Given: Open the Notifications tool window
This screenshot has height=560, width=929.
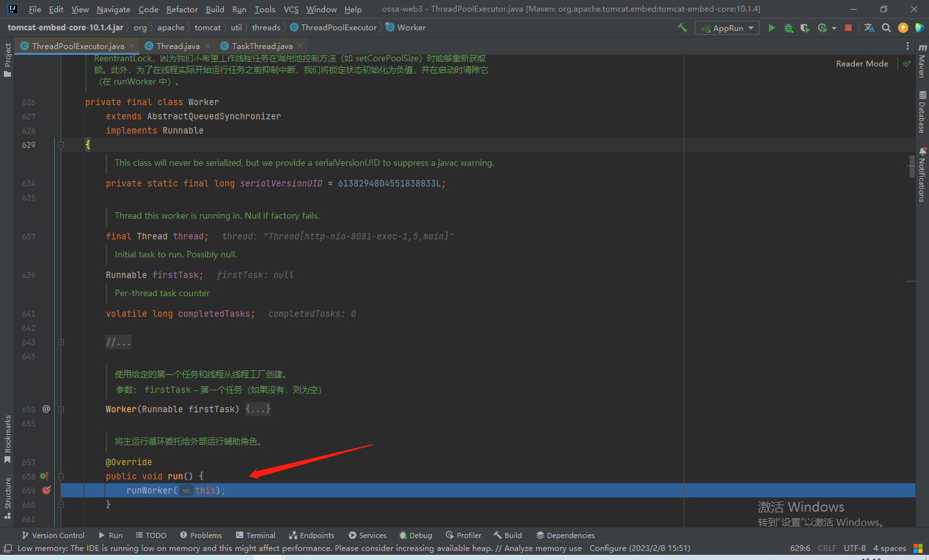Looking at the screenshot, I should (x=922, y=174).
